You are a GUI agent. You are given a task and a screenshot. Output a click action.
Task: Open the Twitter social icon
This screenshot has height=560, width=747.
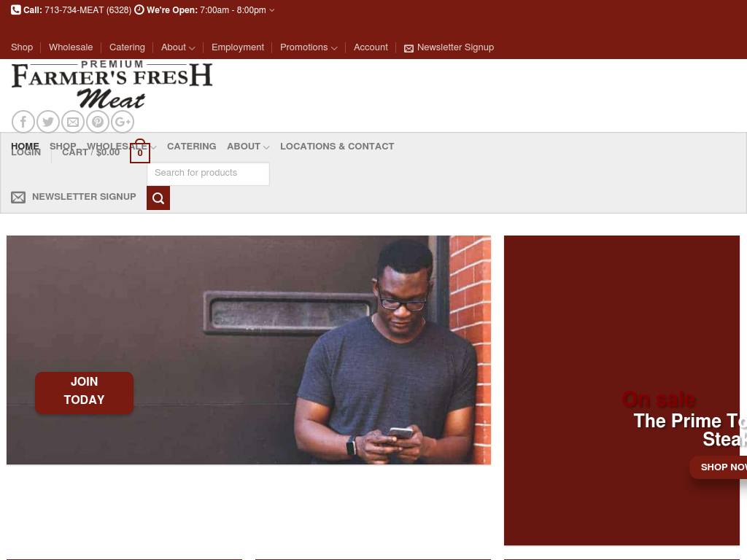(48, 122)
